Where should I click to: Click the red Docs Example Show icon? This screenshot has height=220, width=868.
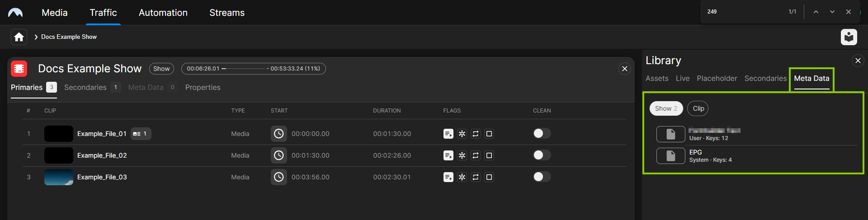pos(19,69)
